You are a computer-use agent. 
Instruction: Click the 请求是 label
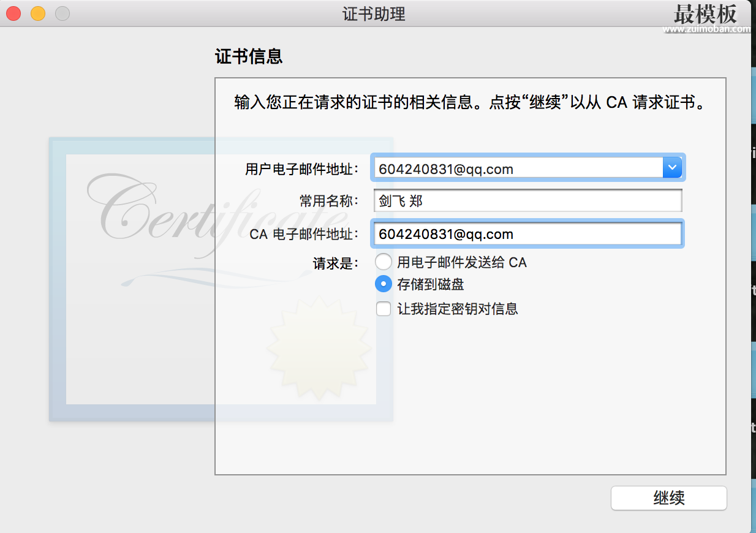coord(336,263)
